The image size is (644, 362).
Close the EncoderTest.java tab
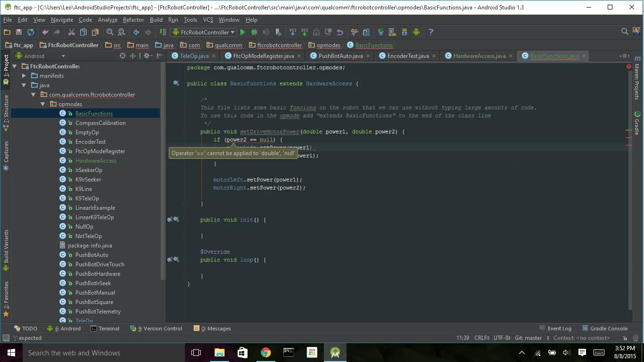click(x=434, y=56)
